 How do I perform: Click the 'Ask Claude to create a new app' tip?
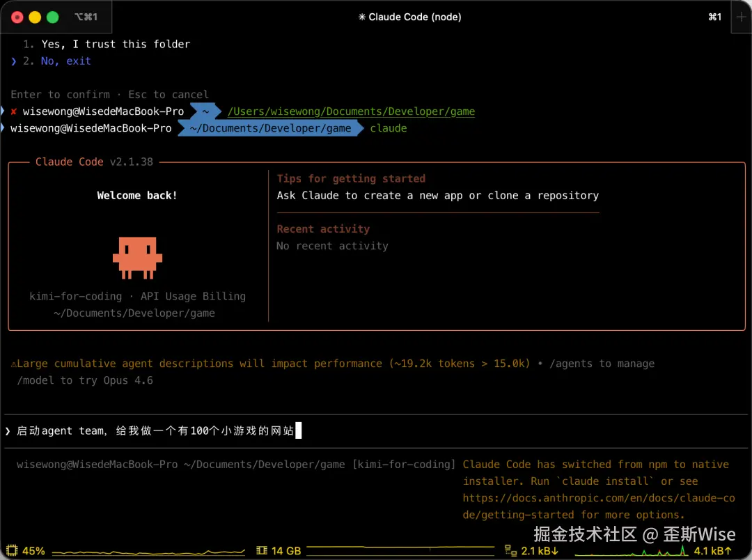pos(437,195)
